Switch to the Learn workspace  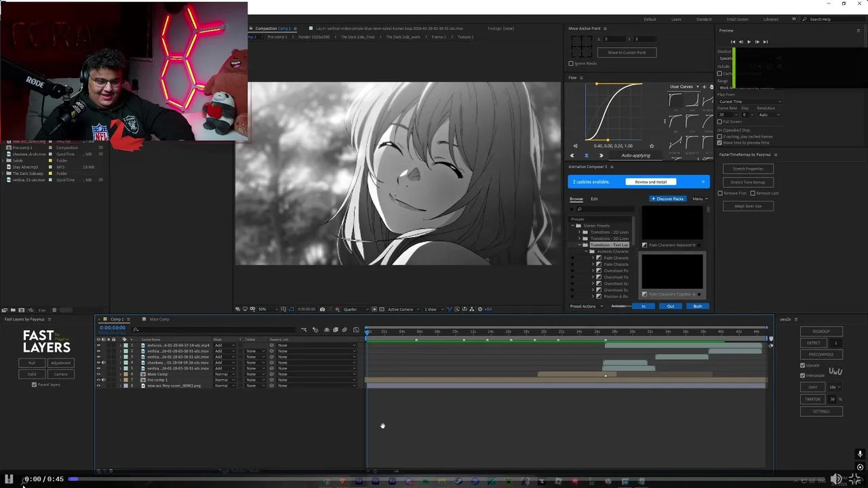click(676, 19)
